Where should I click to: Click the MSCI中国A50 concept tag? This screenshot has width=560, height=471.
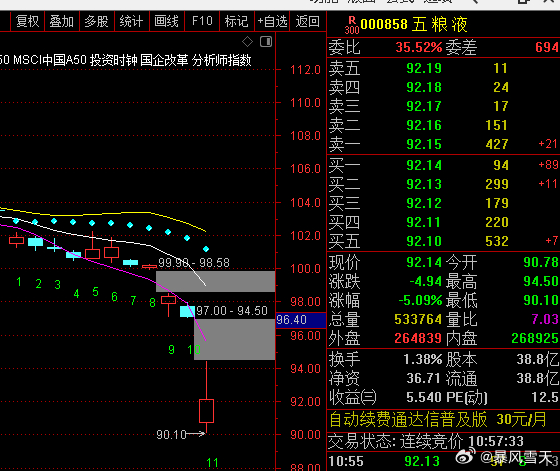pyautogui.click(x=50, y=60)
